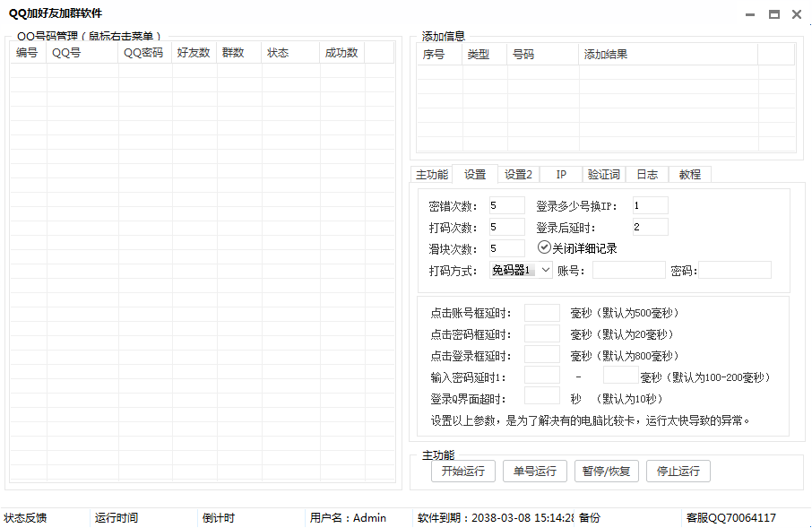Focus the 打码次数 input field
Screen dimensions: 812x528
pos(507,227)
